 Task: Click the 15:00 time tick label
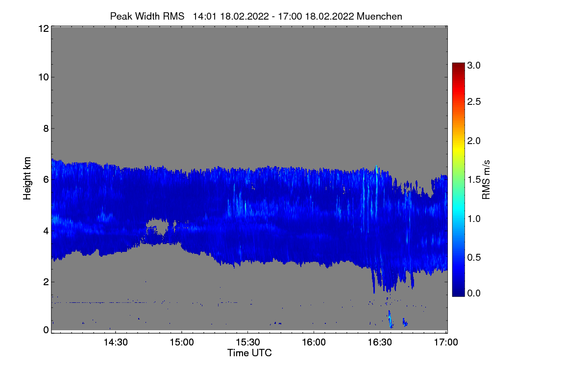pyautogui.click(x=181, y=342)
